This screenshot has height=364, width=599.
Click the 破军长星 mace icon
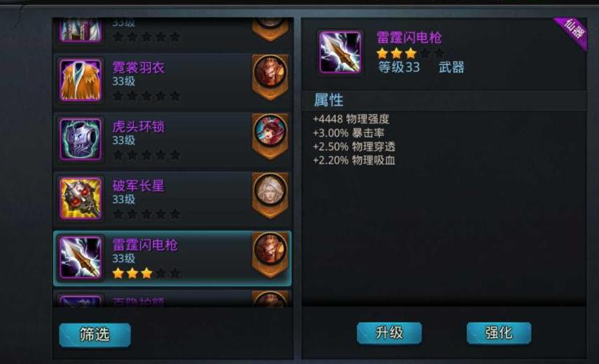[x=81, y=199]
